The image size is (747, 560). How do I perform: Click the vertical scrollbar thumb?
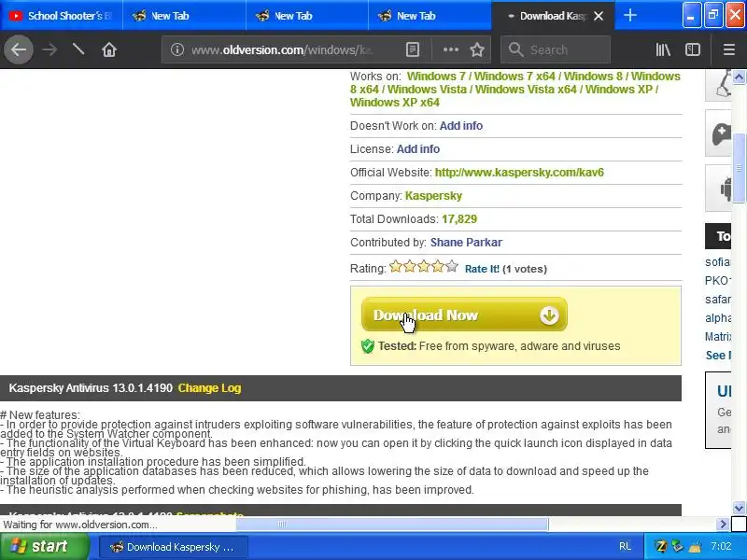[739, 168]
